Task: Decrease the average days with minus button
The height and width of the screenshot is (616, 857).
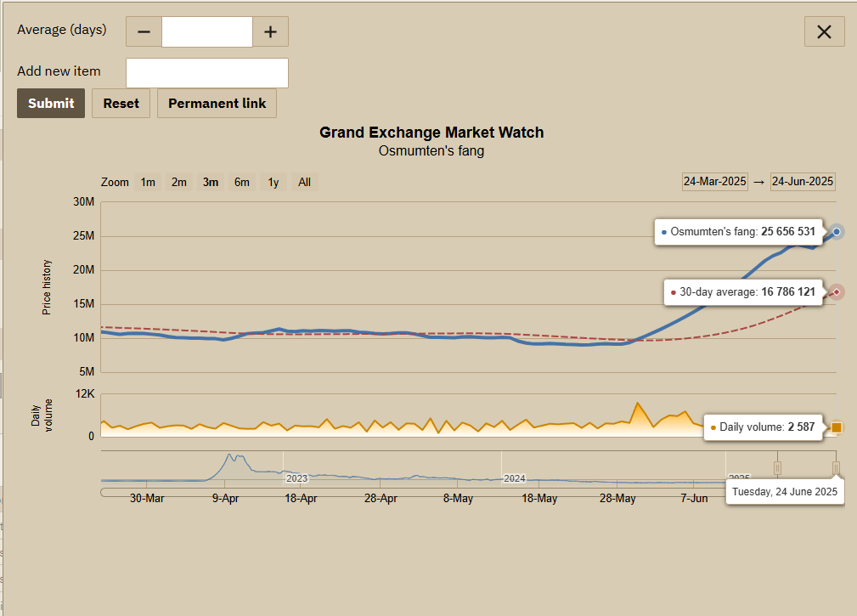Action: 144,31
